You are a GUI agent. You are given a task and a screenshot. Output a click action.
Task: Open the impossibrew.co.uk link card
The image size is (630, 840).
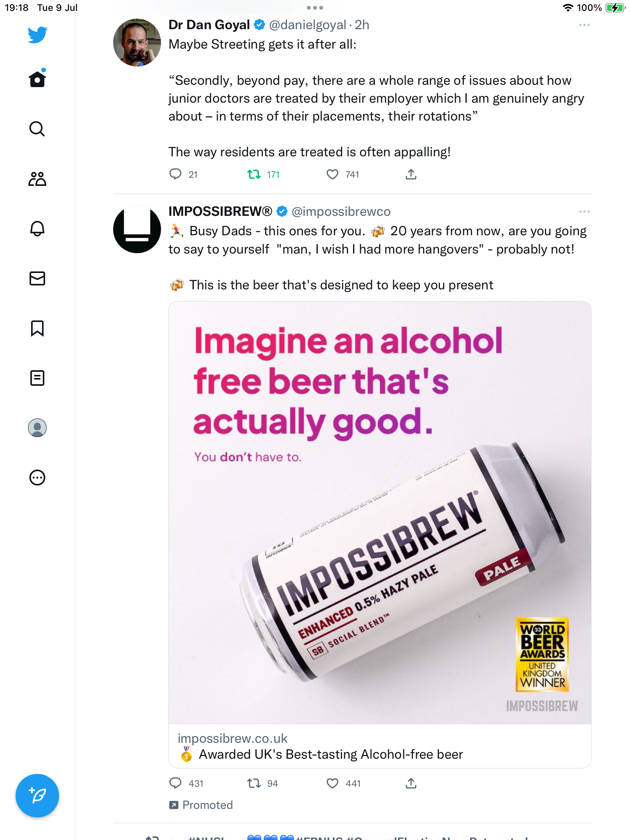click(379, 747)
